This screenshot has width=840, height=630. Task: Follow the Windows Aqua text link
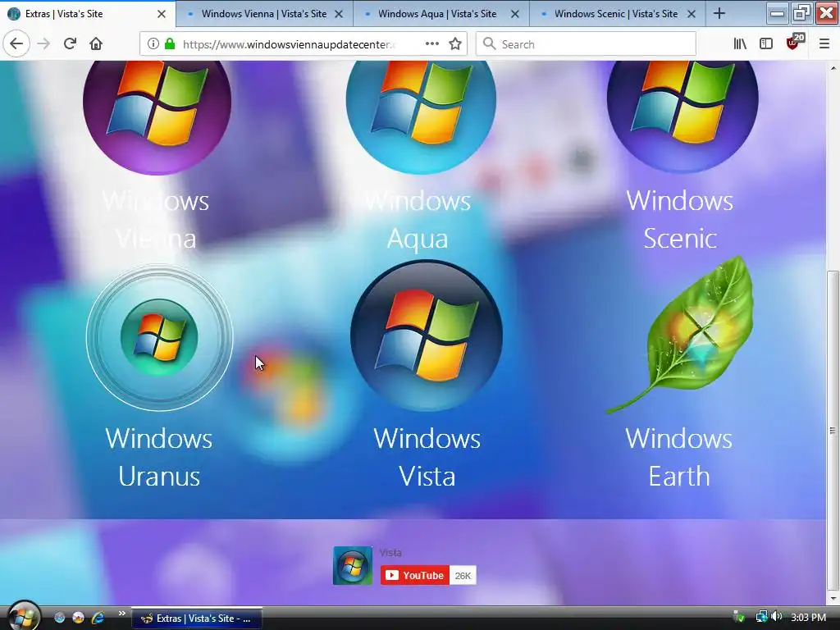[418, 220]
